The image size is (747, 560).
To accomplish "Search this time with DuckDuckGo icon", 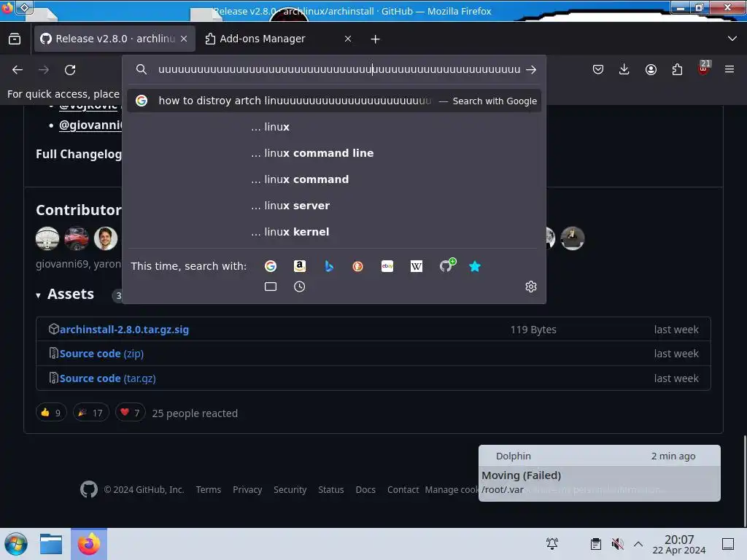I will coord(357,266).
